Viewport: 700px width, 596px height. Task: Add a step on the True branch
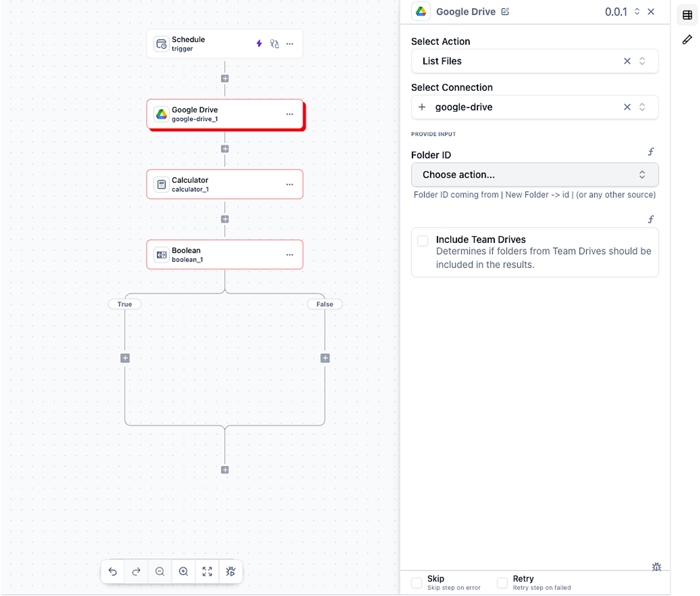tap(125, 358)
